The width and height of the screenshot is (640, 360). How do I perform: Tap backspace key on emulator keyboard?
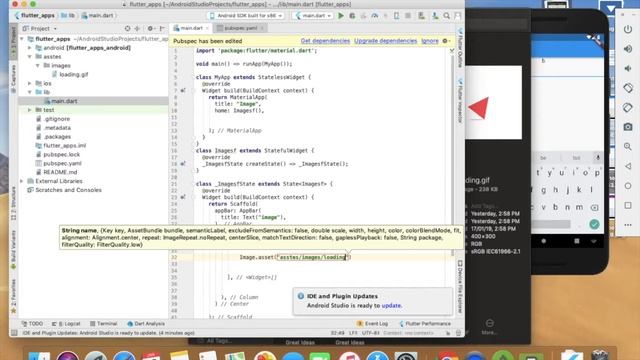click(x=595, y=207)
